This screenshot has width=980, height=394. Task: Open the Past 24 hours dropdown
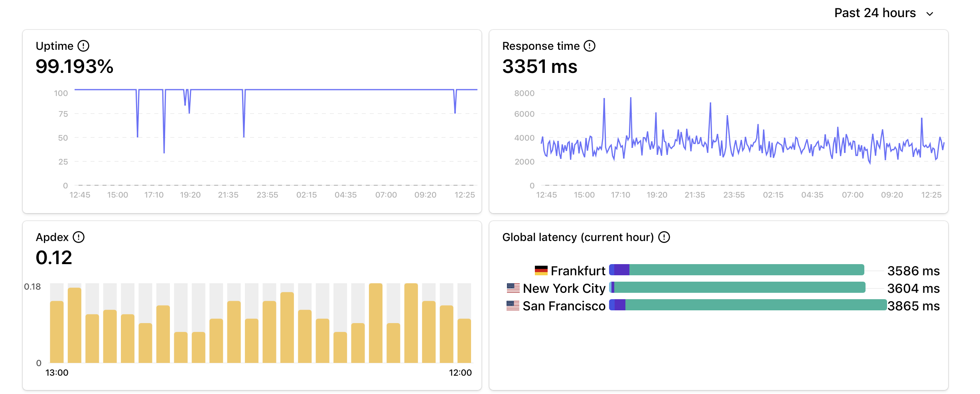[x=875, y=13]
